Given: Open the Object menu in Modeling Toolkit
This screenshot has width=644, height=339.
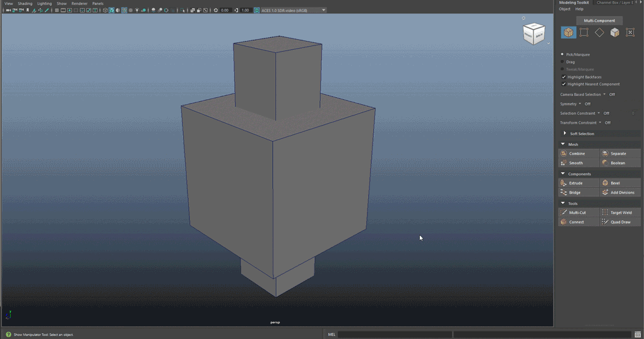Looking at the screenshot, I should [x=564, y=9].
